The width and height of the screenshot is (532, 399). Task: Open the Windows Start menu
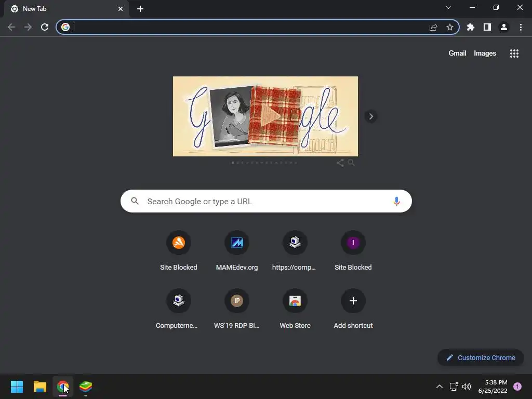point(17,387)
